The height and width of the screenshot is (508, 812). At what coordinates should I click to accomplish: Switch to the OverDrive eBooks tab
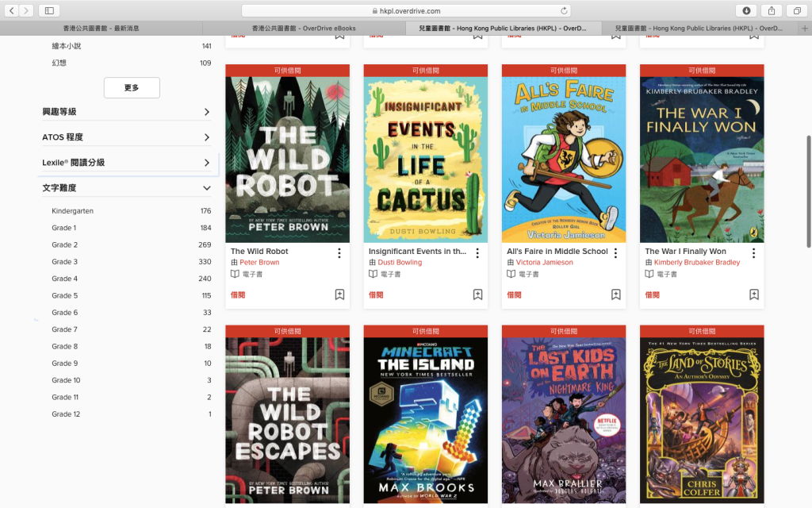(x=304, y=29)
